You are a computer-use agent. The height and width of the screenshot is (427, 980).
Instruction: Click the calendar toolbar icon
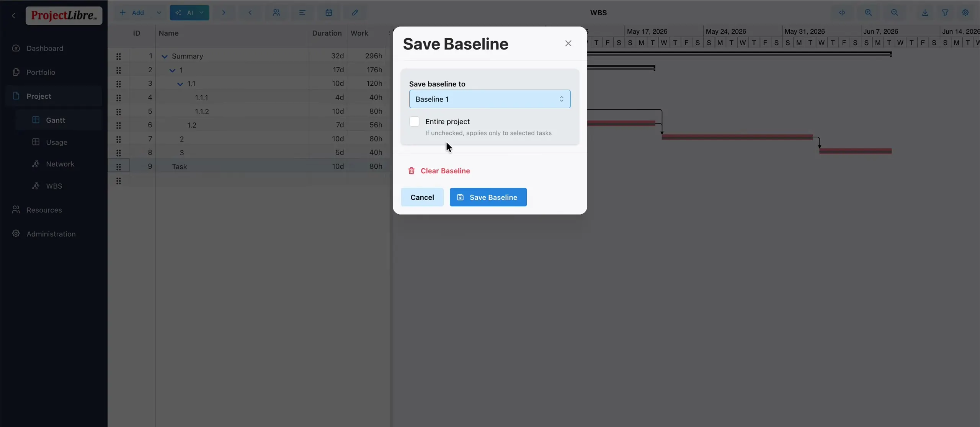[x=329, y=13]
